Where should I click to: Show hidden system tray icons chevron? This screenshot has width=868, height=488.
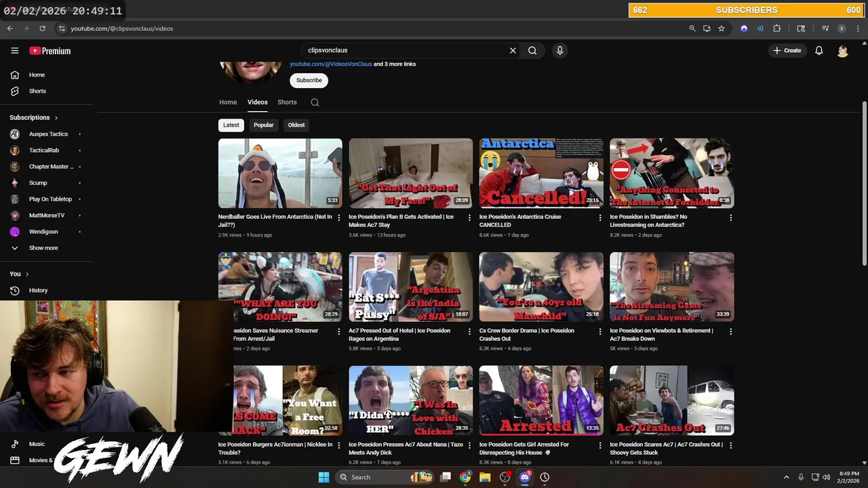click(x=786, y=477)
